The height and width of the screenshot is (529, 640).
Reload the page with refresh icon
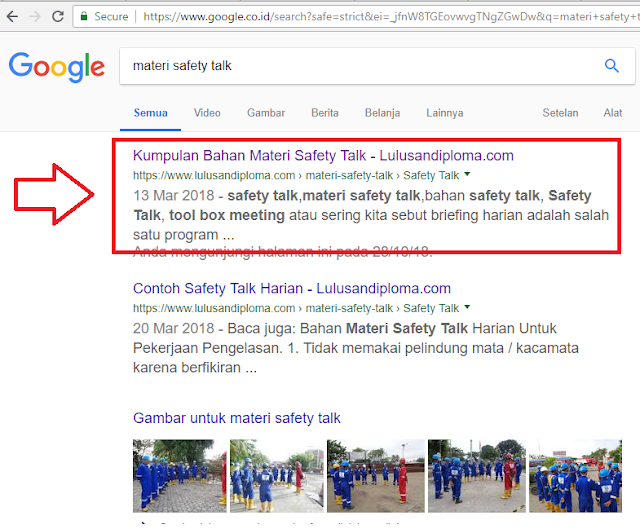59,17
